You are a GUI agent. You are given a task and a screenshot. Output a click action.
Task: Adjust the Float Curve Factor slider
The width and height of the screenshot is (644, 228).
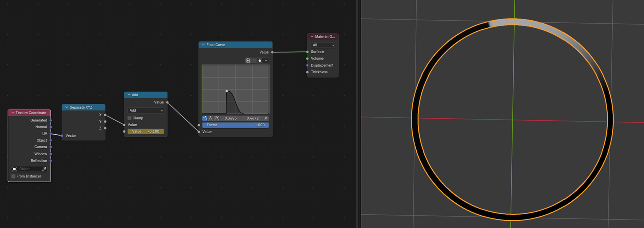(235, 125)
